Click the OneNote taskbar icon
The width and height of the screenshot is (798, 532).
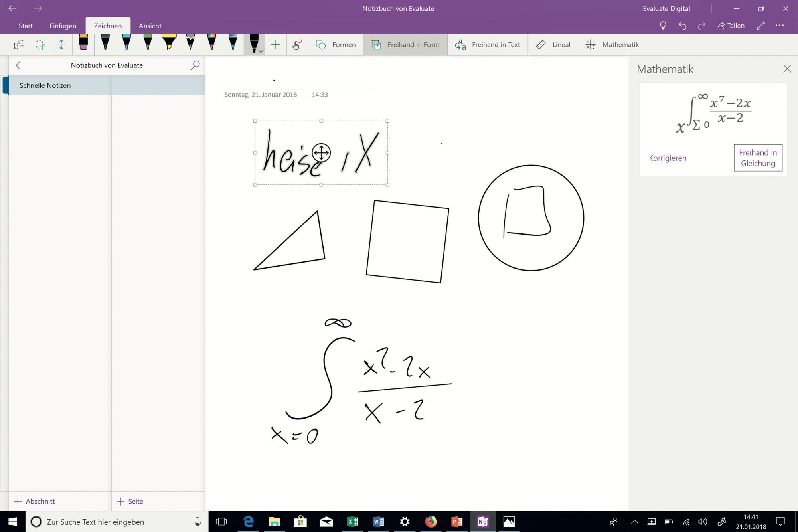pyautogui.click(x=482, y=521)
